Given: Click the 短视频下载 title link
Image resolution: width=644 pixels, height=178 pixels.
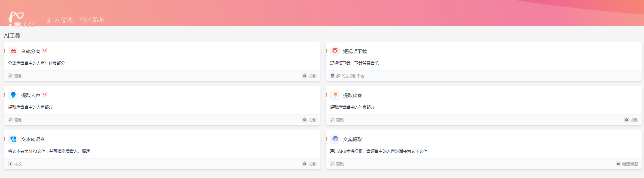Looking at the screenshot, I should pyautogui.click(x=355, y=51).
